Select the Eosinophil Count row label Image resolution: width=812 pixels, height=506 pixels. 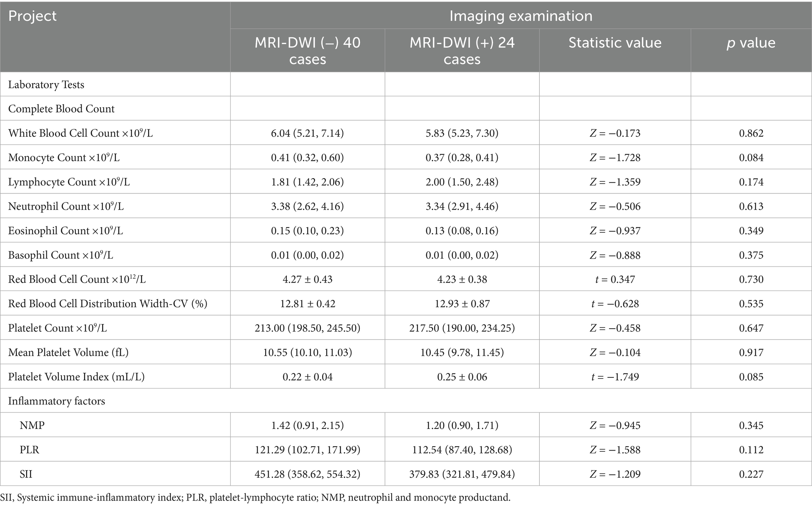tap(66, 231)
